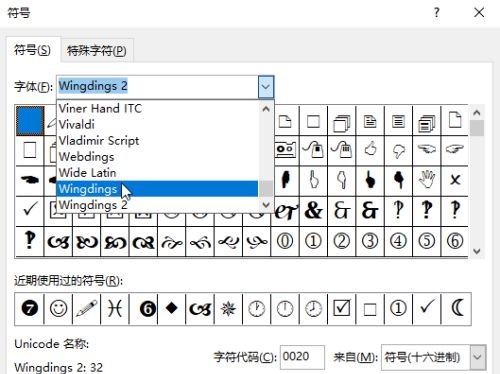Open the 来自(M) dropdown arrow
The width and height of the screenshot is (500, 374).
point(478,357)
